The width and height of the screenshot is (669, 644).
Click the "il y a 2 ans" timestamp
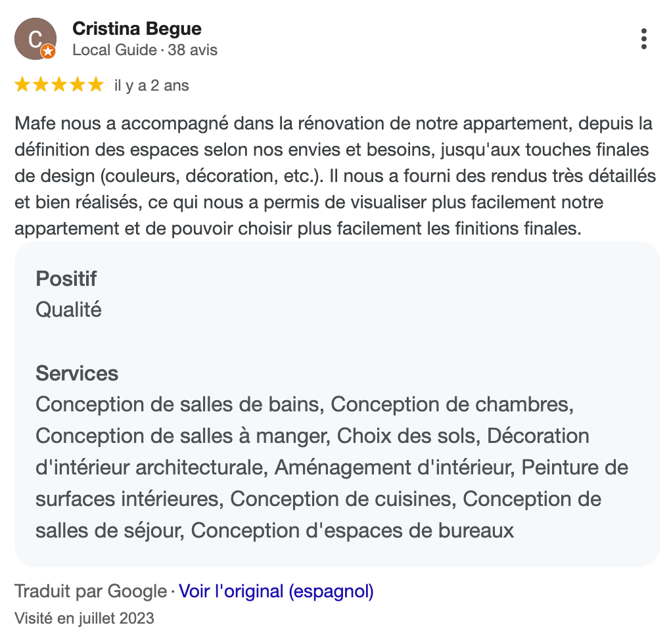tap(152, 85)
